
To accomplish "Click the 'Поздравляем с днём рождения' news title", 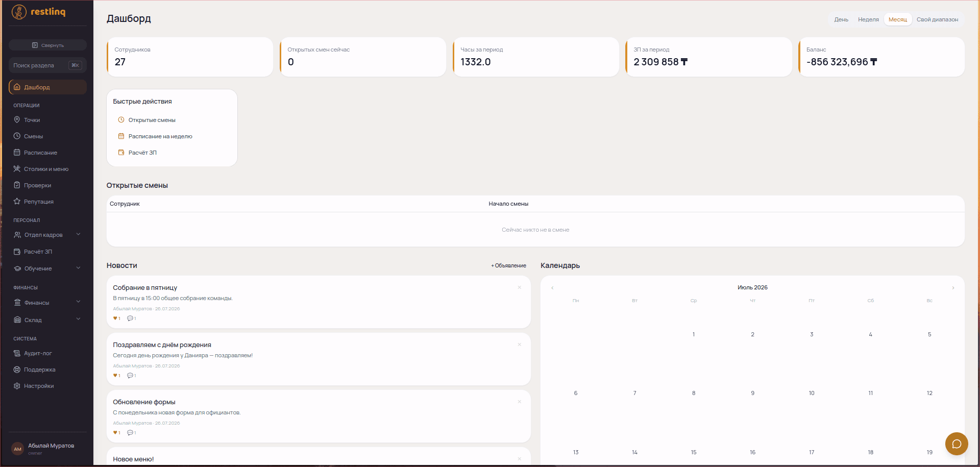I will point(162,345).
